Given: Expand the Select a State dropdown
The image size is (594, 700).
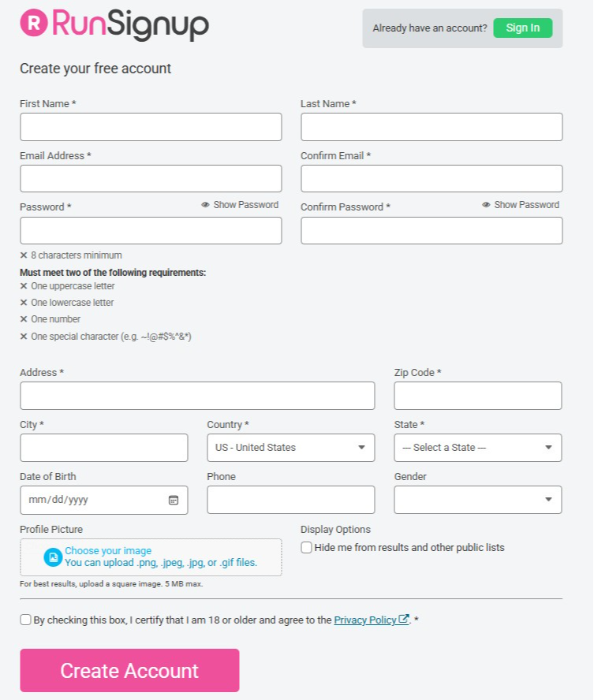Looking at the screenshot, I should point(478,448).
